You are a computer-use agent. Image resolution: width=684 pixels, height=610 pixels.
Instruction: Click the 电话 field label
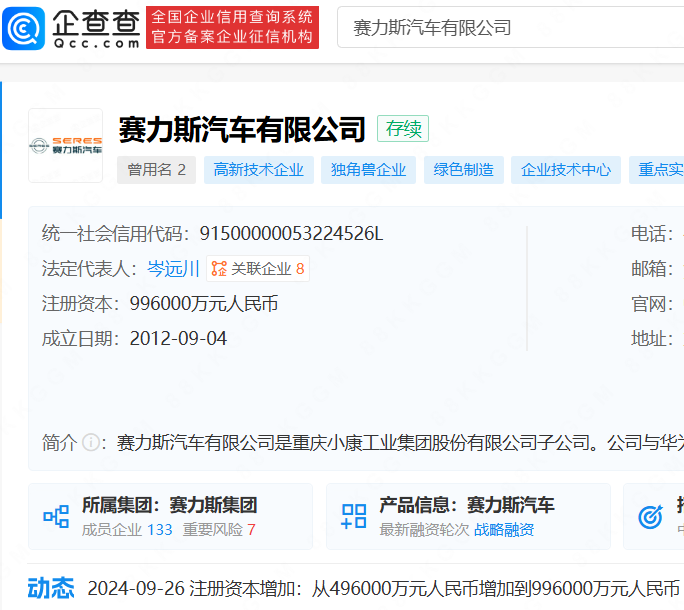tap(652, 234)
